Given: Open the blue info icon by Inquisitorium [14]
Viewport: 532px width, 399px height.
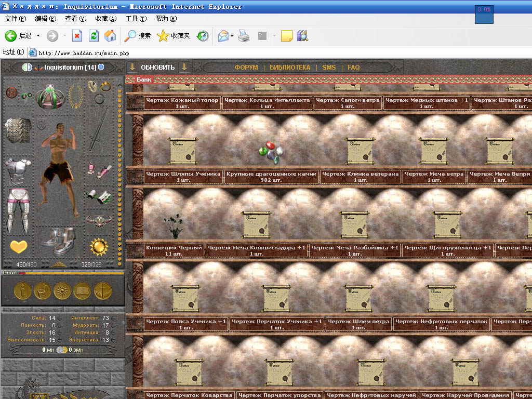Looking at the screenshot, I should [101, 67].
